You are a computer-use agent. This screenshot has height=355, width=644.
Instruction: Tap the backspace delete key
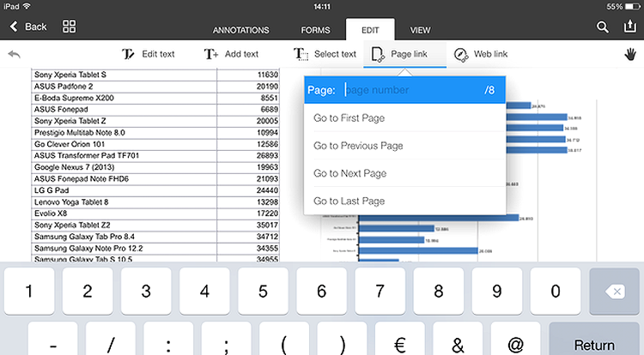coord(615,291)
